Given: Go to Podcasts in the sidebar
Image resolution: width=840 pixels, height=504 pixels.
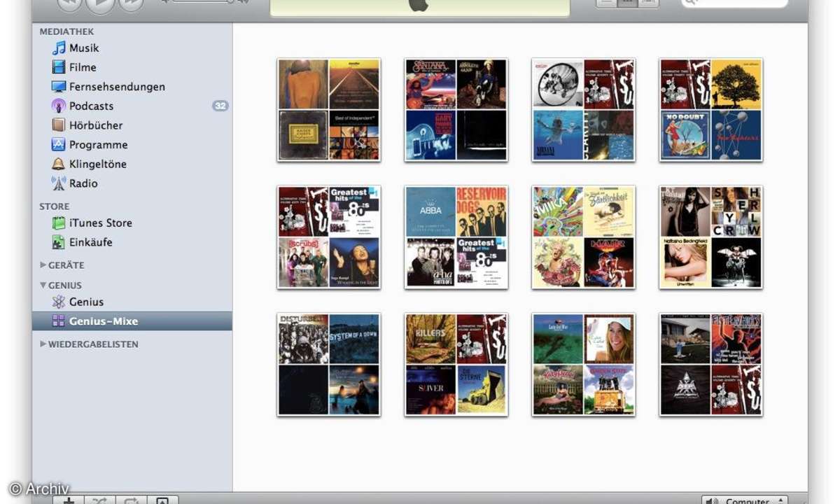Looking at the screenshot, I should click(x=90, y=106).
